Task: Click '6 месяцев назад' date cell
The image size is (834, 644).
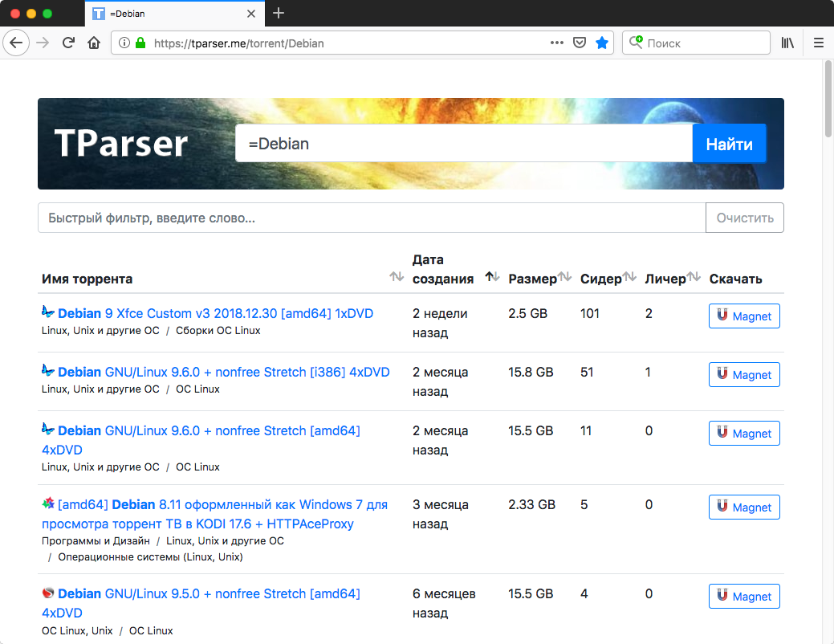Action: [x=444, y=603]
